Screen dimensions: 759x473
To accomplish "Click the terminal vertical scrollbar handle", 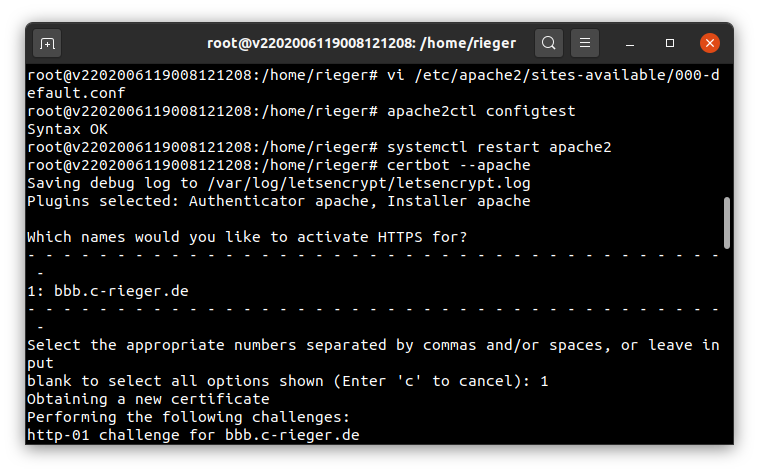I will pos(727,223).
